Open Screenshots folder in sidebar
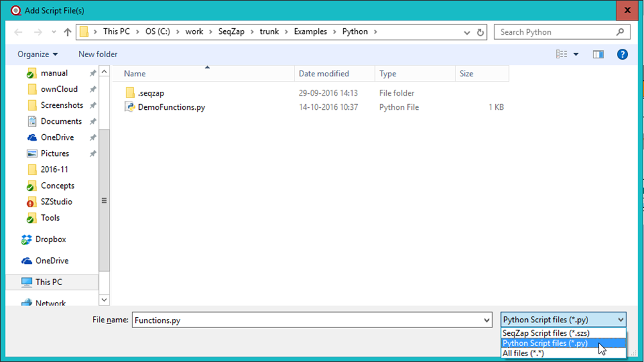 pyautogui.click(x=62, y=105)
